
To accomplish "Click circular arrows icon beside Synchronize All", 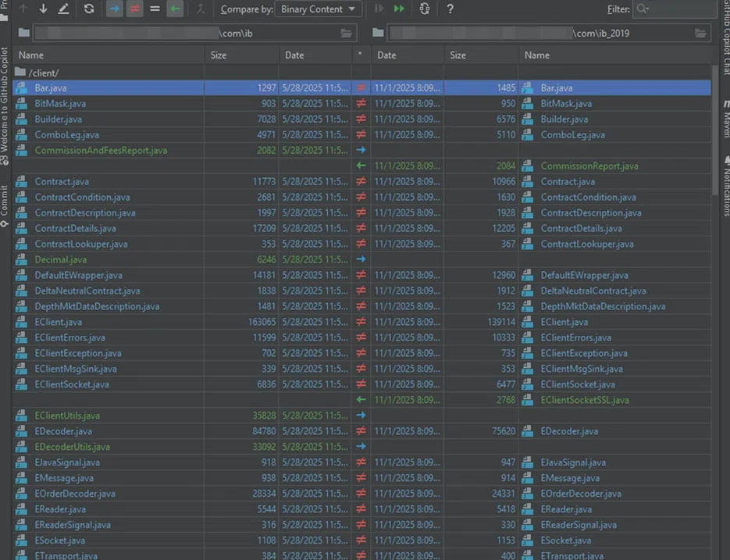I will [425, 9].
